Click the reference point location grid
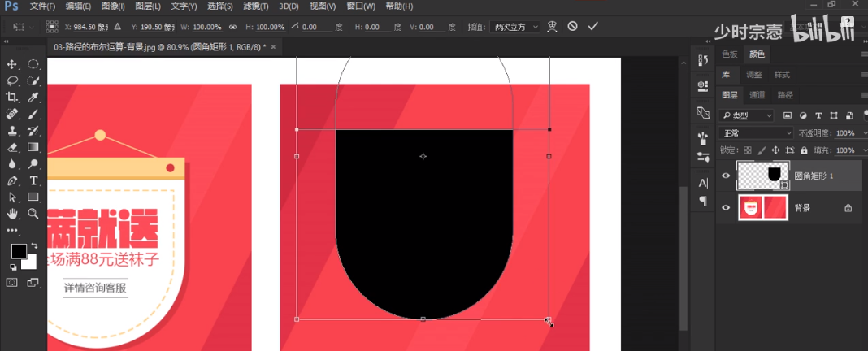 pos(51,27)
